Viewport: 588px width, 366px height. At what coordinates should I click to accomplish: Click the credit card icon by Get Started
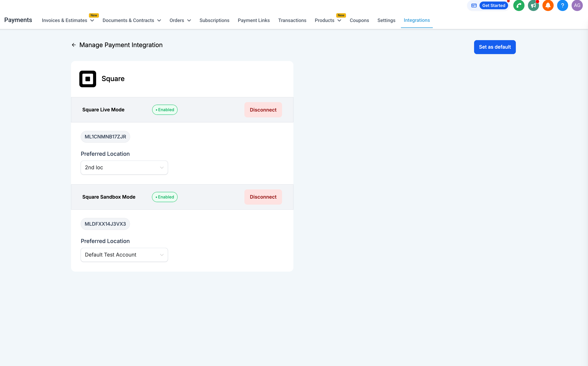tap(474, 6)
